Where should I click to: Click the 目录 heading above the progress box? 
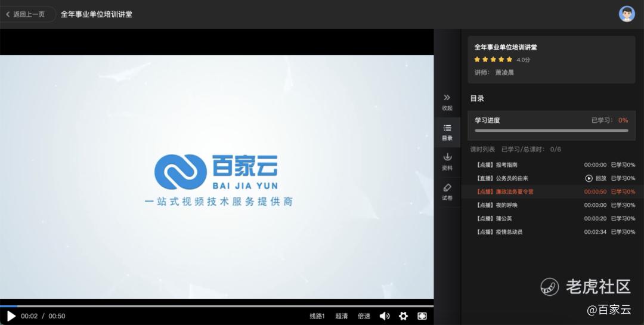(477, 98)
